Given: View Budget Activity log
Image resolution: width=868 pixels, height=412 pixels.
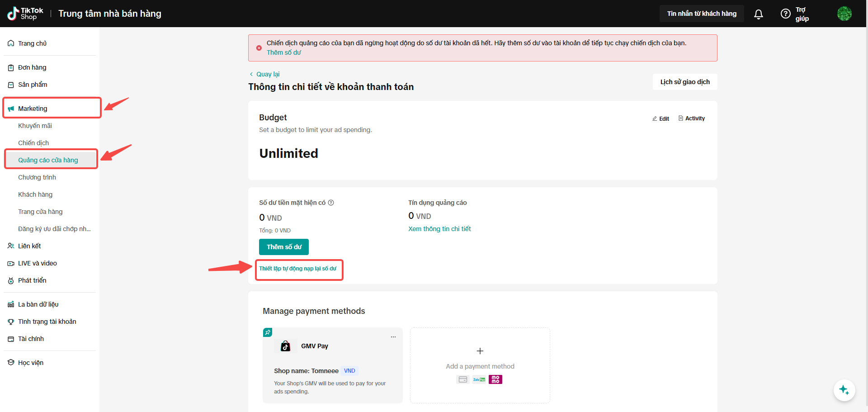Looking at the screenshot, I should pyautogui.click(x=692, y=118).
